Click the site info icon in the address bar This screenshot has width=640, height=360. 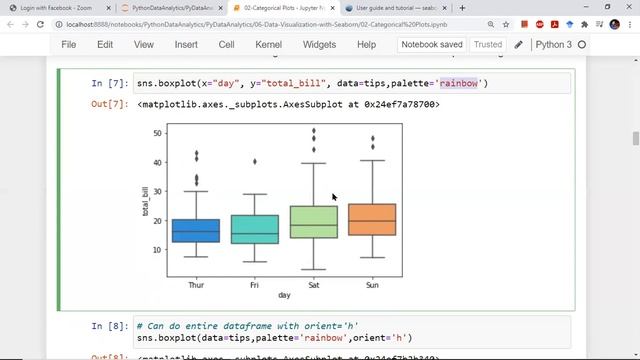point(59,24)
